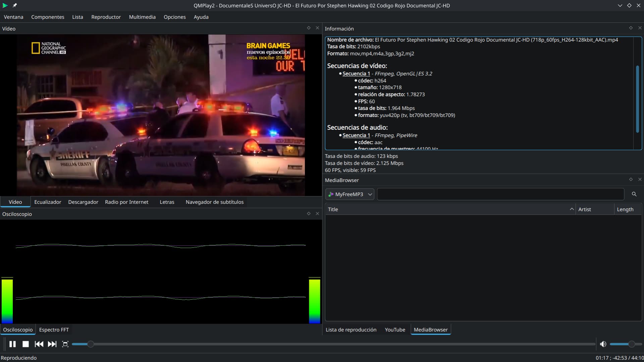Open the Radio por Internet tab
Image resolution: width=644 pixels, height=362 pixels.
(x=127, y=202)
